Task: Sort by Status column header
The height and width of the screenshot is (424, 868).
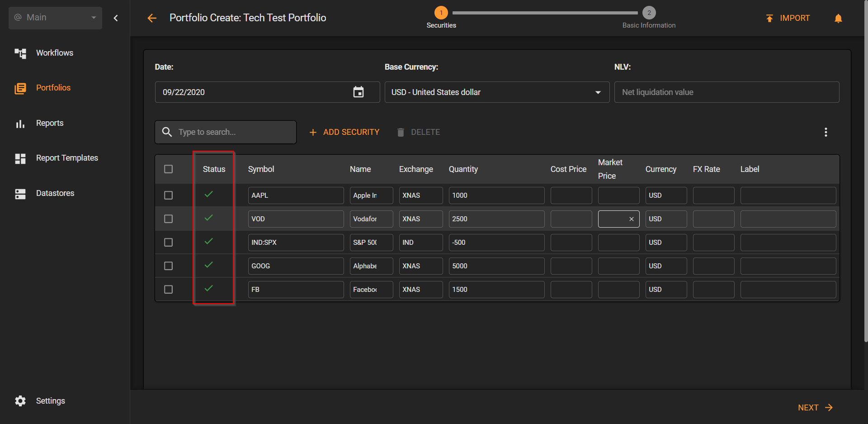Action: [x=214, y=169]
